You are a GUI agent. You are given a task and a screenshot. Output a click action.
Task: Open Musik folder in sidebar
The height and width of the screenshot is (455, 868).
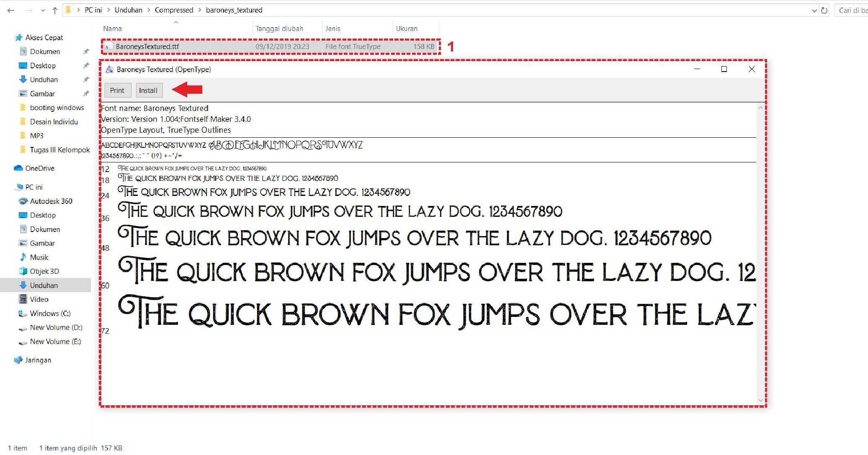39,257
